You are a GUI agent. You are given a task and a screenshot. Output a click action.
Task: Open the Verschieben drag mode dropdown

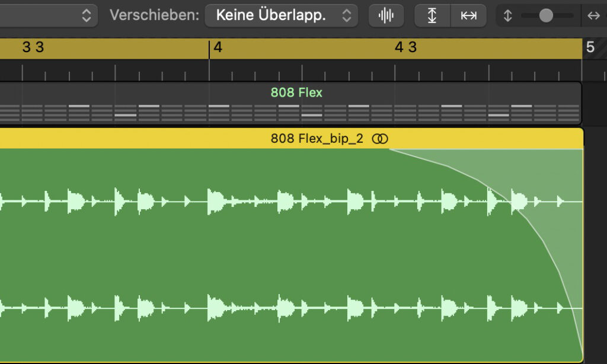coord(281,15)
